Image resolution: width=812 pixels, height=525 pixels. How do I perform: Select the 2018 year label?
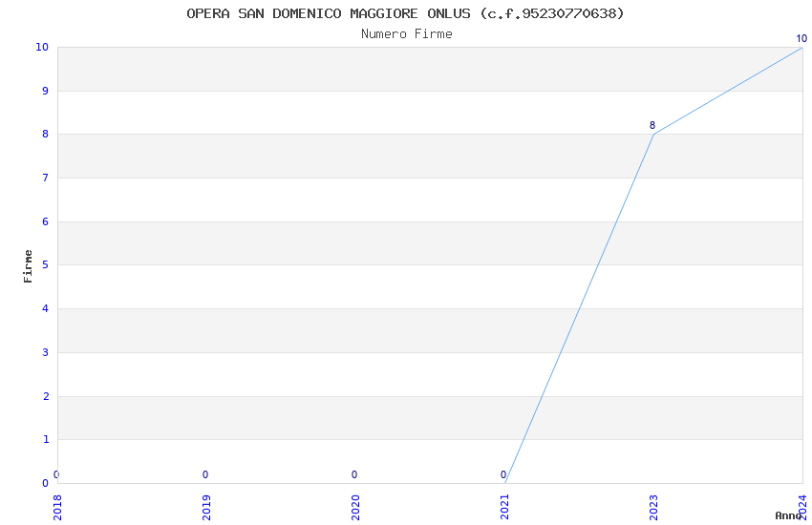point(57,507)
